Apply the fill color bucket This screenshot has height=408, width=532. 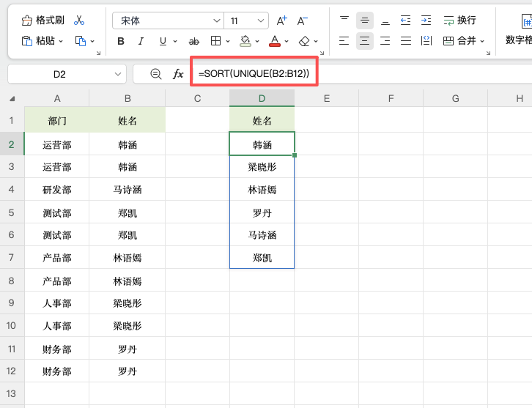coord(245,41)
